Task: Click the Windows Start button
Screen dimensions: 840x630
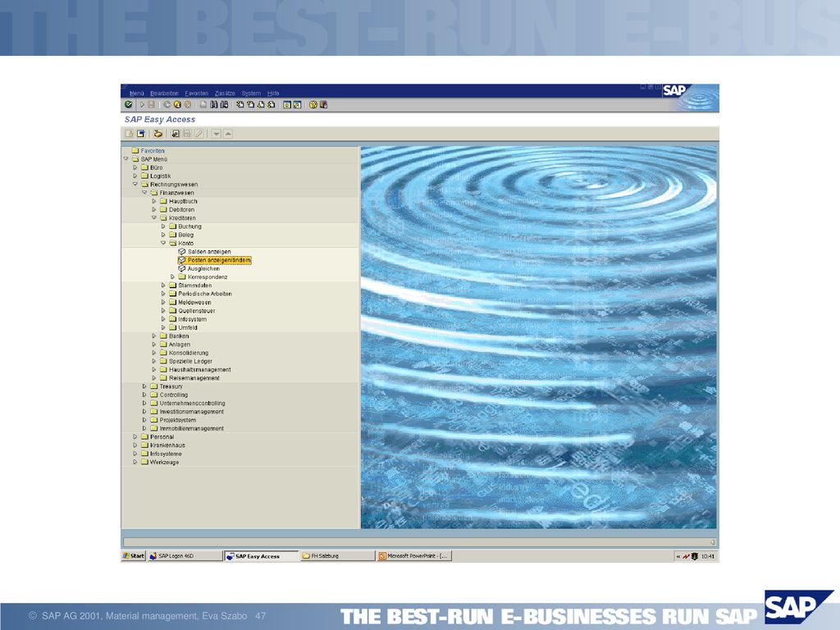Action: [134, 556]
